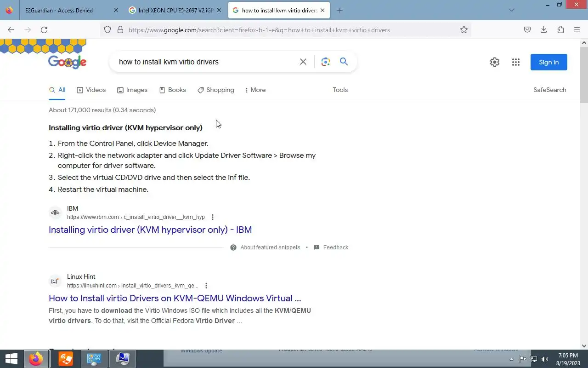The height and width of the screenshot is (368, 588).
Task: Open the Firefox downloads panel
Action: click(544, 30)
